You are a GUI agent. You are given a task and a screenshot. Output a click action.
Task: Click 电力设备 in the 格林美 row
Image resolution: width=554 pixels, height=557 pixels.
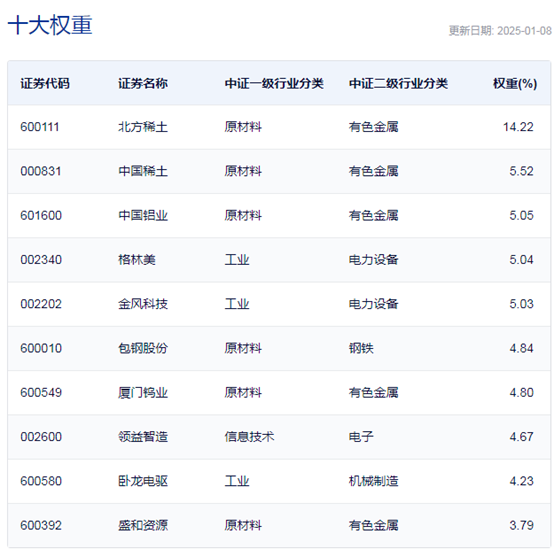coord(373,260)
